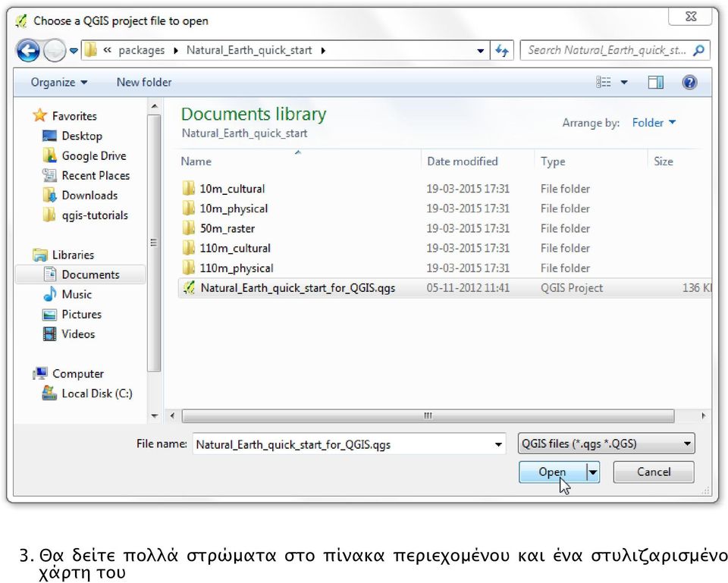Click the Open button
The width and height of the screenshot is (728, 583).
pos(553,472)
